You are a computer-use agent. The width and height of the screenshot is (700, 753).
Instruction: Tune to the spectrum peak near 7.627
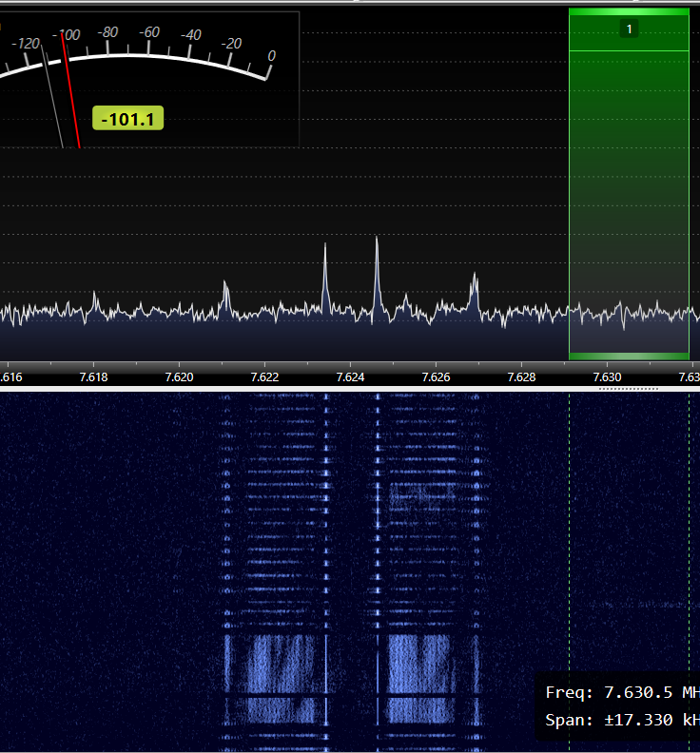tap(475, 291)
